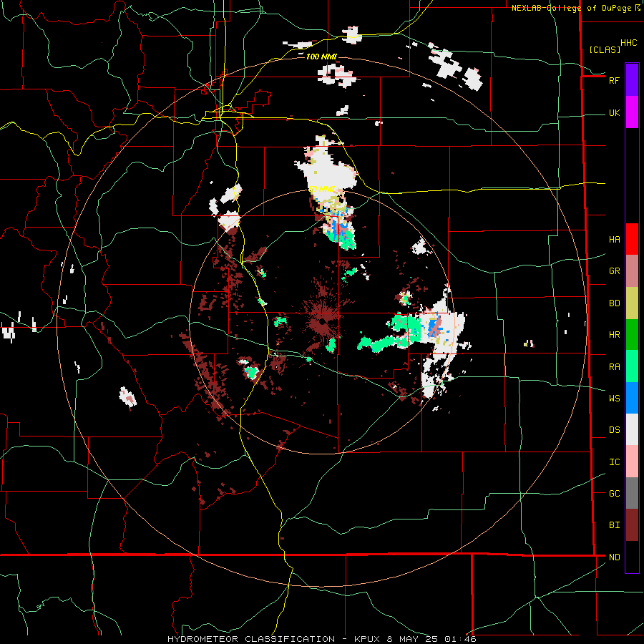Click the DS white legend swatch
644x644 pixels.
[x=632, y=429]
